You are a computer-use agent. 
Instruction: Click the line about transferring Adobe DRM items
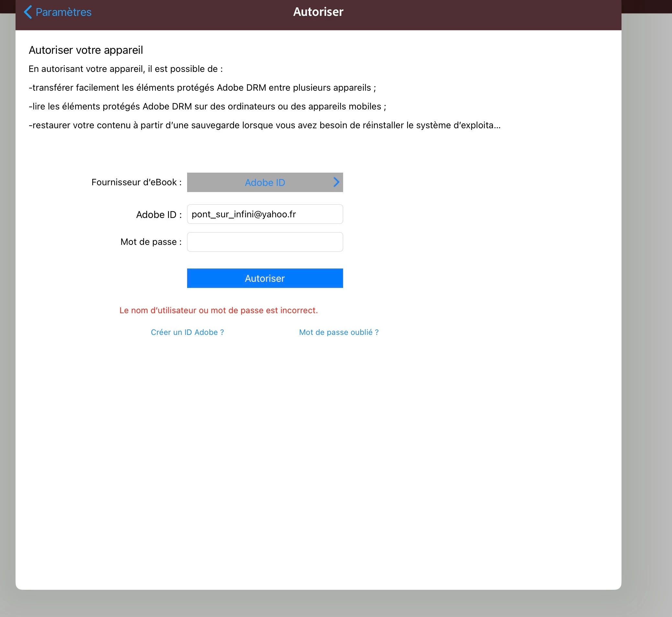pyautogui.click(x=202, y=87)
